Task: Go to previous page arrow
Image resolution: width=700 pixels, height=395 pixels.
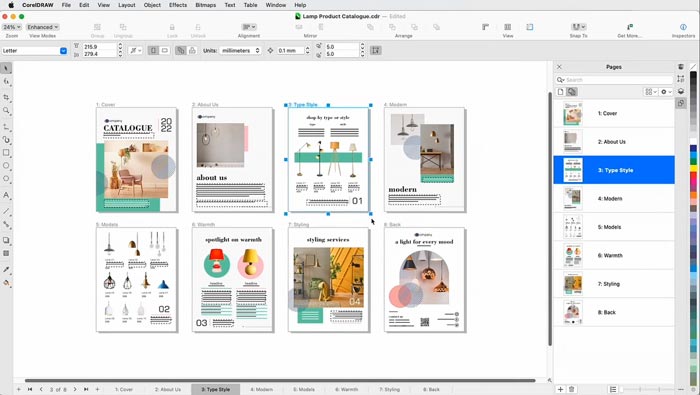Action: pos(41,389)
